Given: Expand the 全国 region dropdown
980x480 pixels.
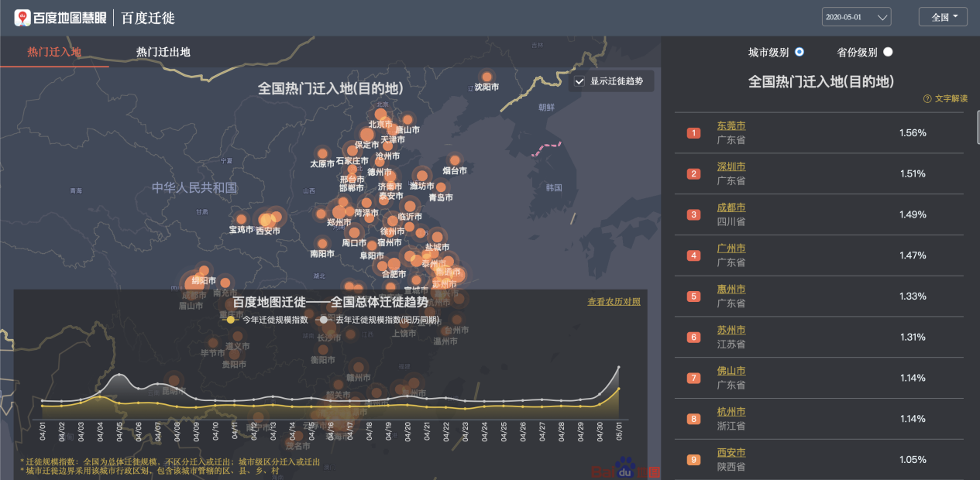Looking at the screenshot, I should point(943,17).
